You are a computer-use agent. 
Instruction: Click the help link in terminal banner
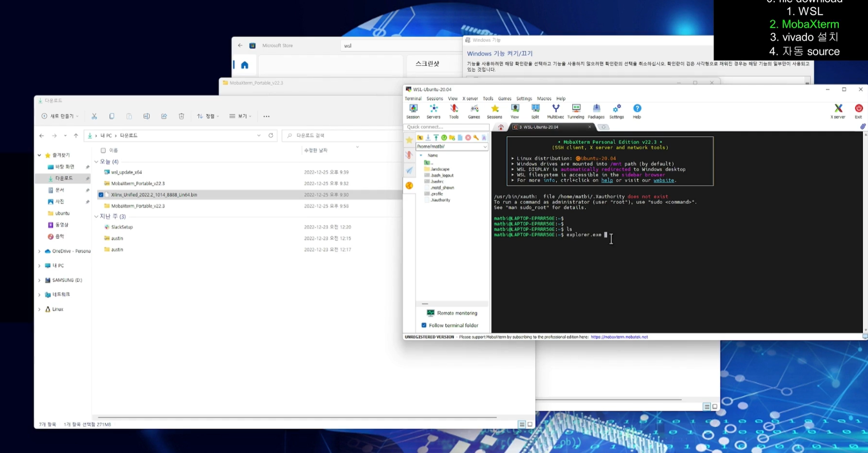pos(607,180)
